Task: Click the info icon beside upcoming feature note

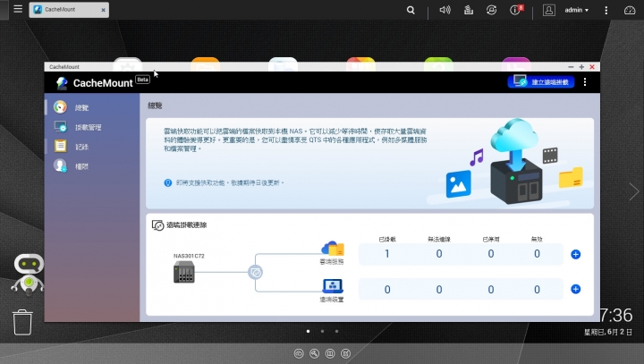Action: [167, 182]
